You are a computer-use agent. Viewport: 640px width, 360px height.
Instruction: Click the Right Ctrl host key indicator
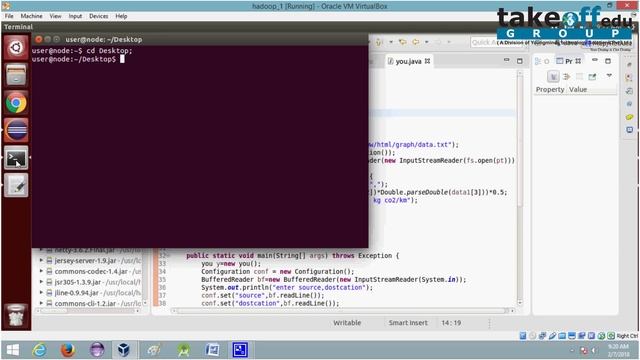coord(627,336)
